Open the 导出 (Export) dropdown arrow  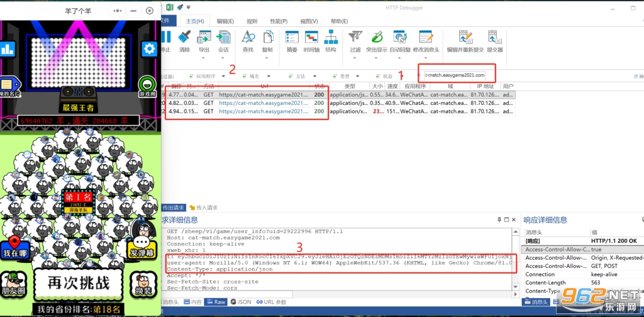204,57
